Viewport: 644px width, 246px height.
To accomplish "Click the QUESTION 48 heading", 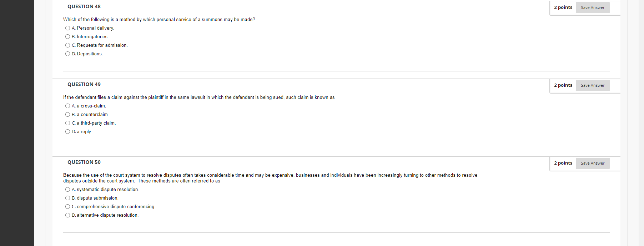I will pos(84,6).
